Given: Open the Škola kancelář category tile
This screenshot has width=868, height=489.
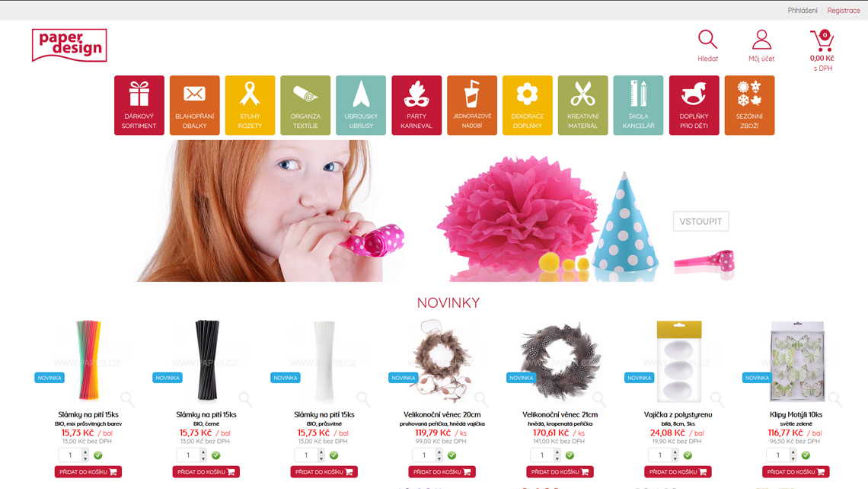Looking at the screenshot, I should [x=638, y=105].
